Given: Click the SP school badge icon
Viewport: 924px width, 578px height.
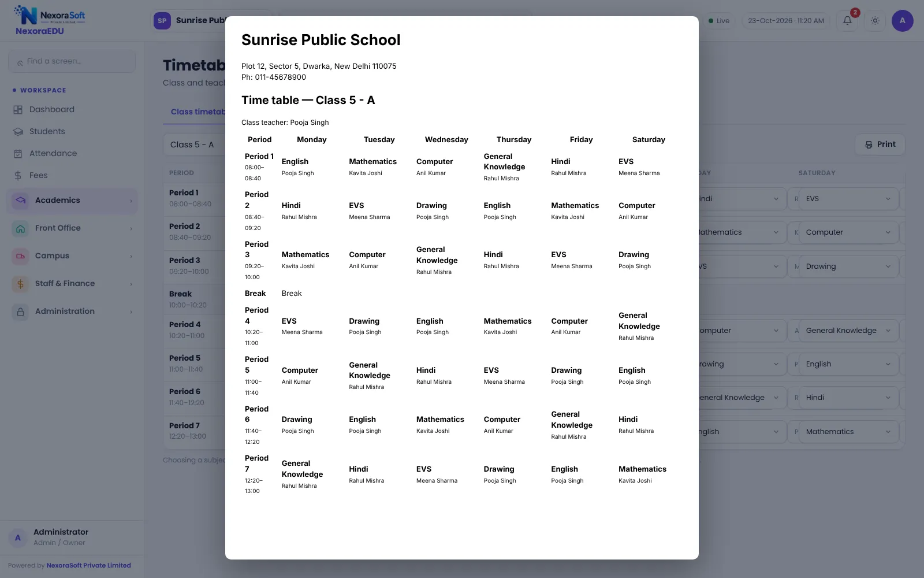Looking at the screenshot, I should [x=162, y=21].
